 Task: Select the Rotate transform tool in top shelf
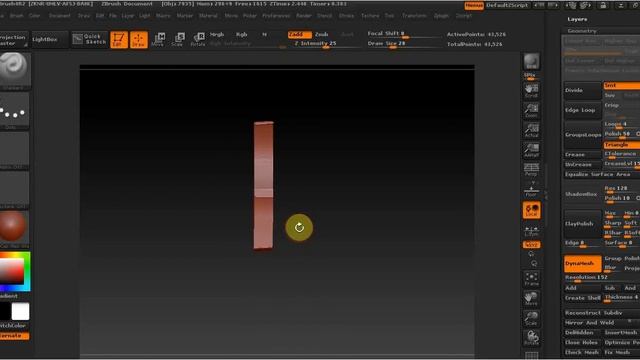point(198,40)
